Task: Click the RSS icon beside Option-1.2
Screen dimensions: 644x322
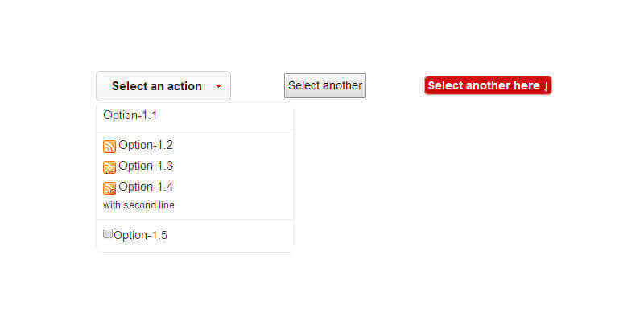Action: tap(109, 147)
